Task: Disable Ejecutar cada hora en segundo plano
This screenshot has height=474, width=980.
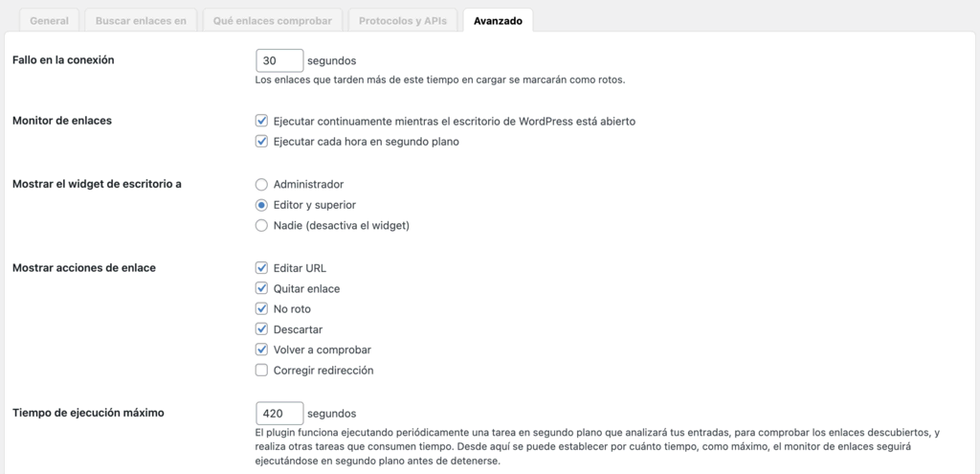Action: [x=261, y=142]
